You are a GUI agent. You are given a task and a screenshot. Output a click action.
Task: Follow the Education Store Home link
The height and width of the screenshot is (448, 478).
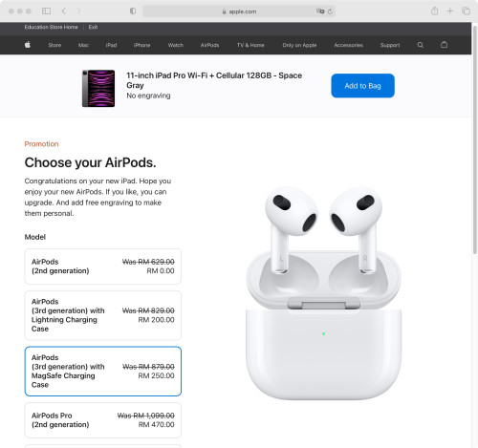[52, 27]
